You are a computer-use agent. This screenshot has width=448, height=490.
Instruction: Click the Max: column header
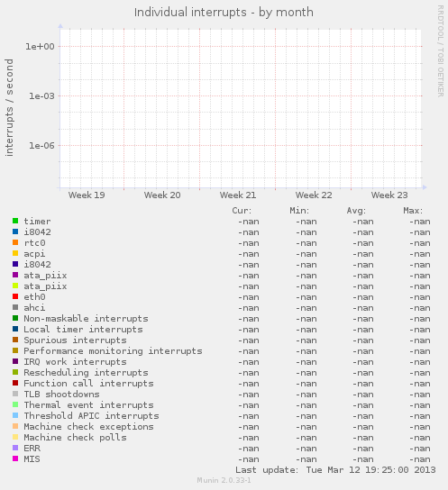point(413,211)
